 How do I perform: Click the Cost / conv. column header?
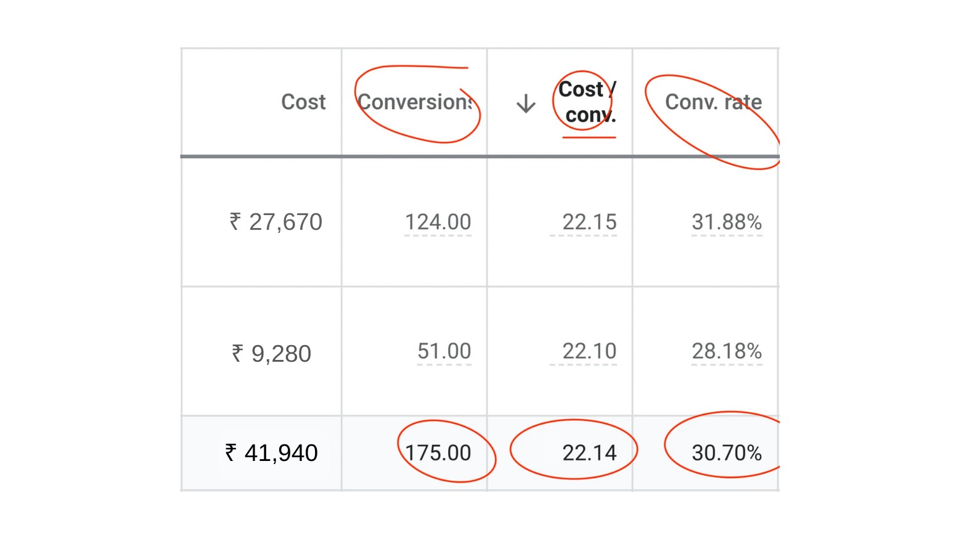pyautogui.click(x=587, y=102)
